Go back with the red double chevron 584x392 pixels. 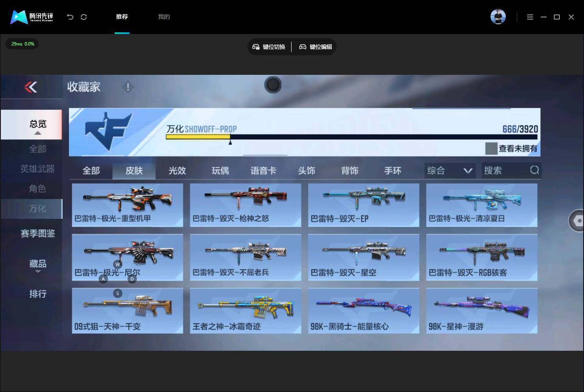31,87
